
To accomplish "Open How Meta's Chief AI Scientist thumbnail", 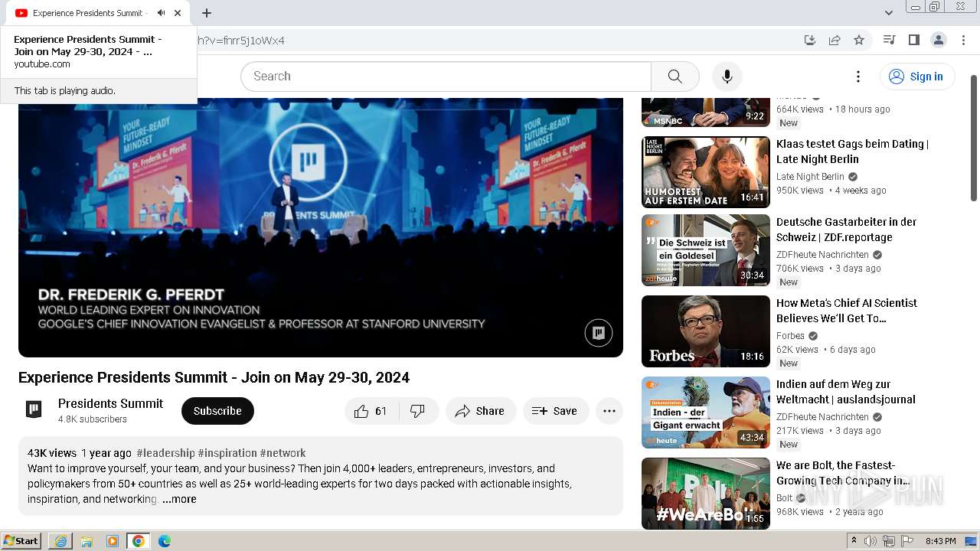I will pyautogui.click(x=705, y=331).
